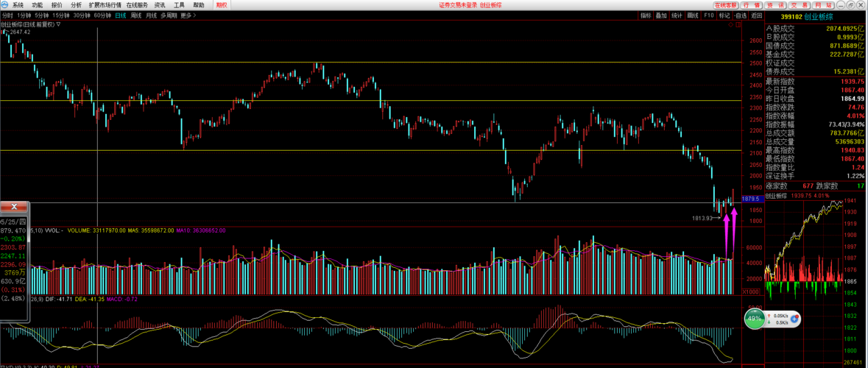Switch to 分时 intraday view
This screenshot has height=368, width=868.
(7, 15)
